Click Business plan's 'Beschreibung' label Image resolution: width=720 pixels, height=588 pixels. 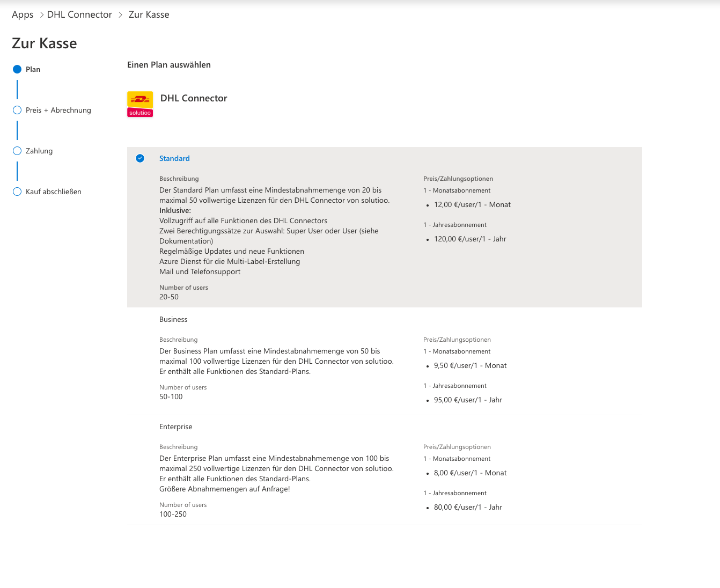[x=178, y=340]
